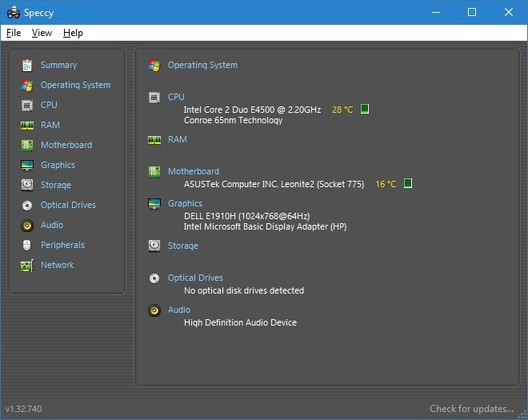
Task: Select Peripherals in the sidebar
Action: [62, 245]
